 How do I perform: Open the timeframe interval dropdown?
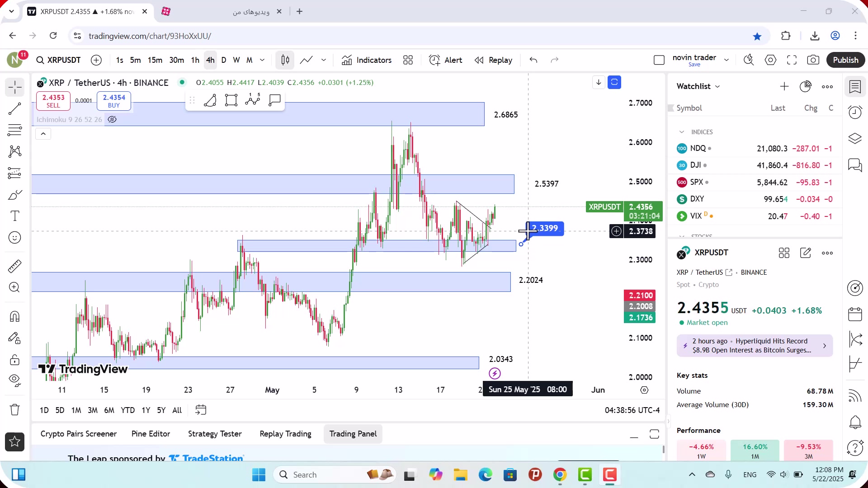[262, 60]
